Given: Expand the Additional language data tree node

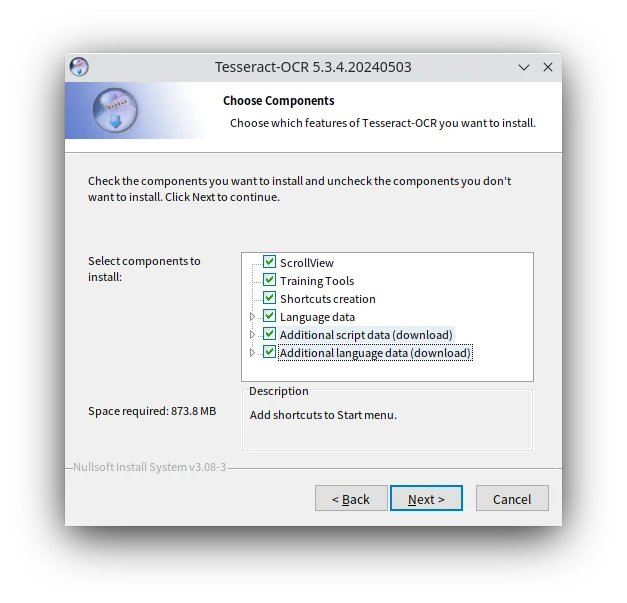Looking at the screenshot, I should pos(252,353).
